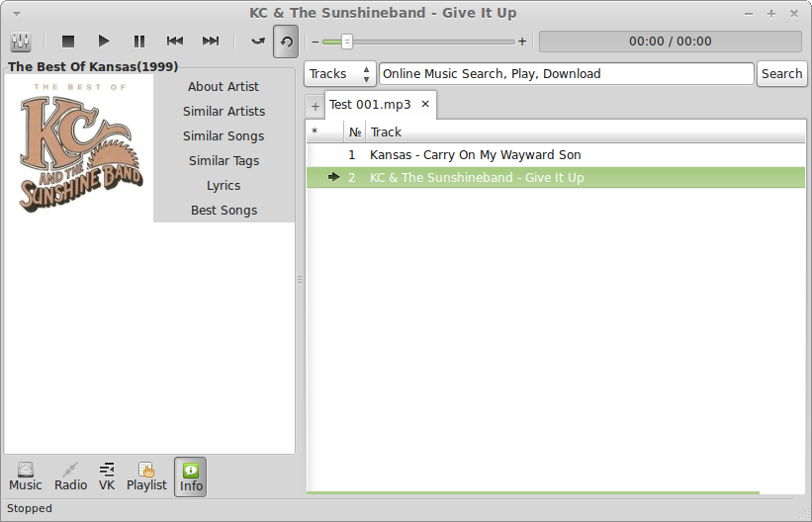Click The Best Of Kansas(1999) album title
This screenshot has height=522, width=812.
coord(93,67)
